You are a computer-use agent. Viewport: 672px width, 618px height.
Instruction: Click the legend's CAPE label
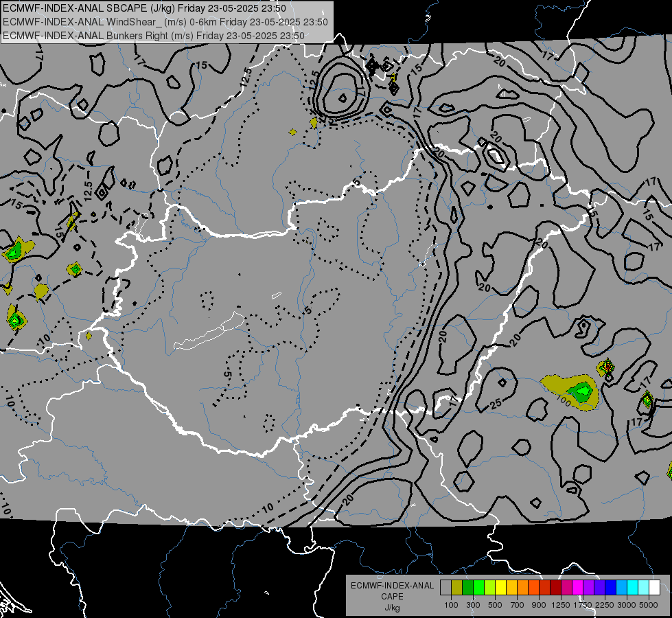pos(392,597)
